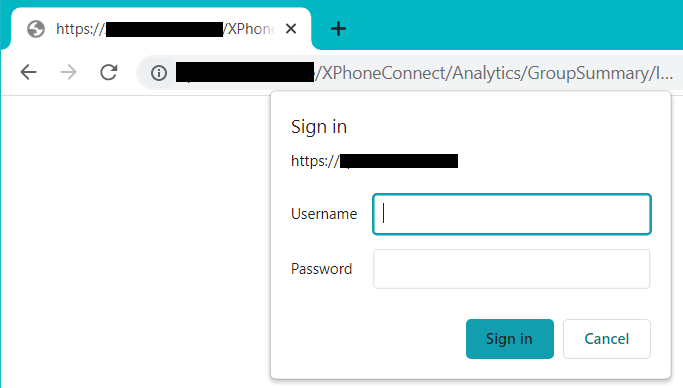
Task: Click the globe favicon on the tab
Action: tap(36, 29)
